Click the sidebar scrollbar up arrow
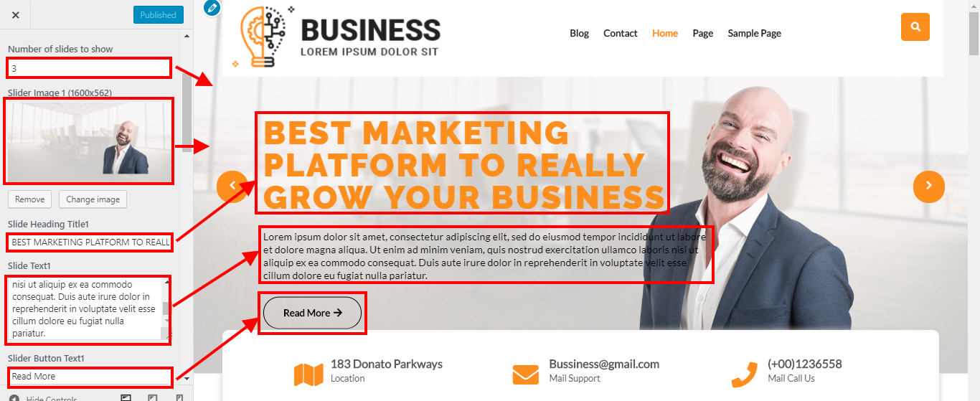Screen dimensions: 980x401 pyautogui.click(x=187, y=35)
